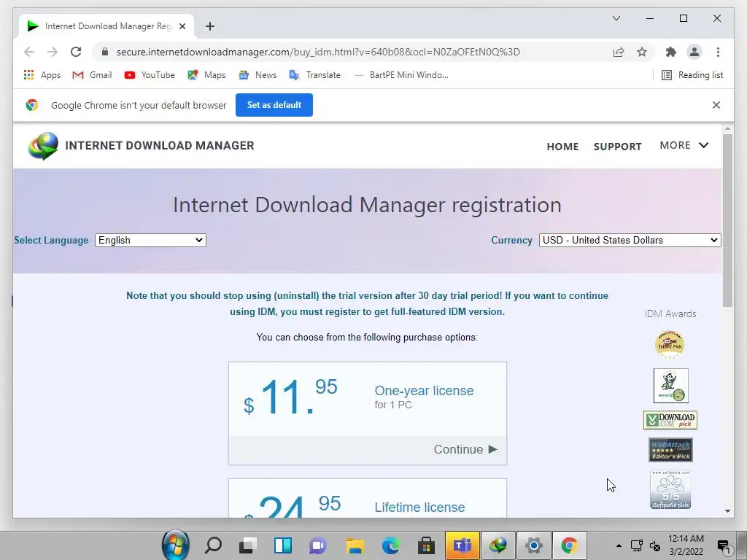
Task: Open Microsoft Store from the taskbar
Action: pyautogui.click(x=426, y=545)
